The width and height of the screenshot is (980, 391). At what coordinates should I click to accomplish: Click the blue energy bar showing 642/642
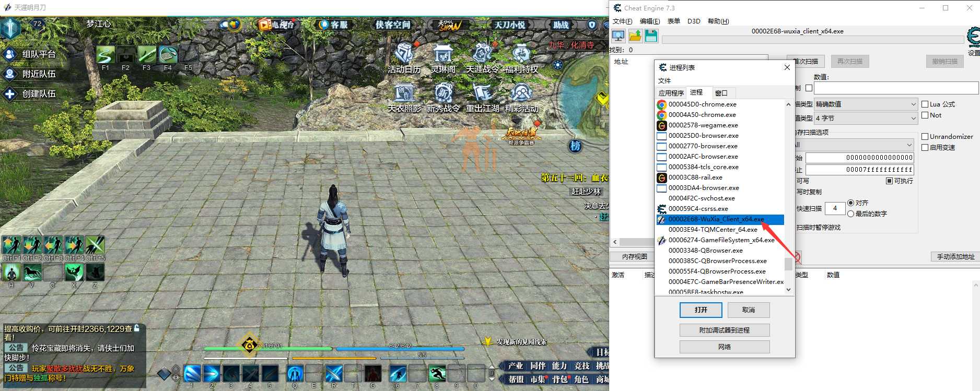coord(400,349)
